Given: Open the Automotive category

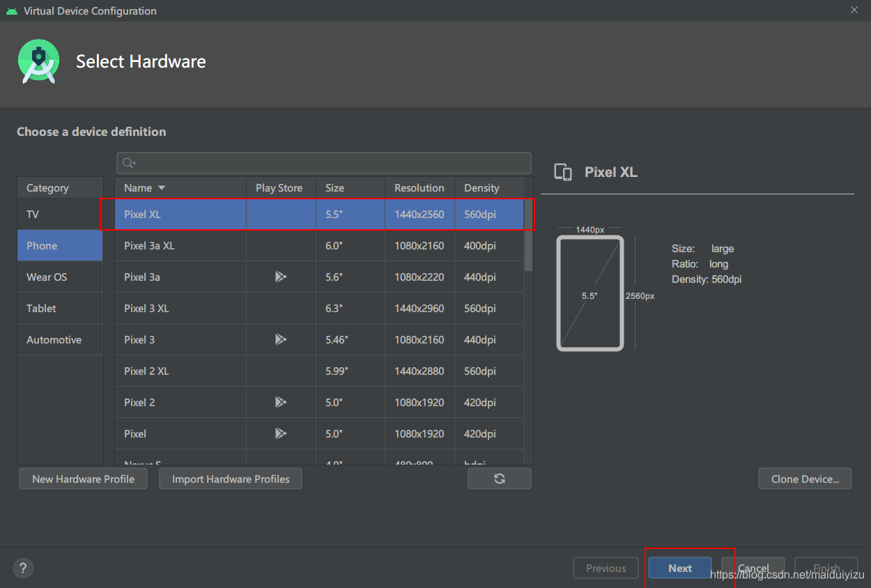Looking at the screenshot, I should click(x=60, y=339).
